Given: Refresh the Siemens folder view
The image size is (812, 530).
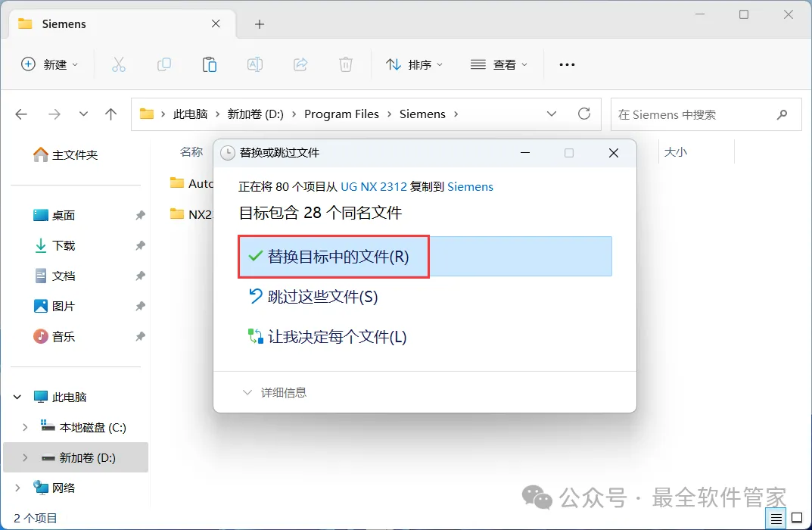Looking at the screenshot, I should point(584,114).
